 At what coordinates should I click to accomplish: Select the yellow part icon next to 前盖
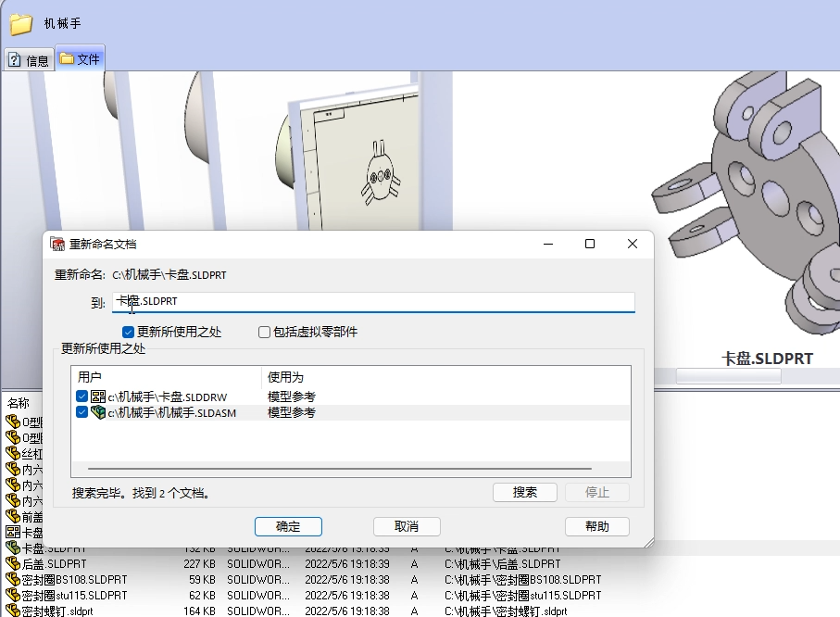click(x=12, y=515)
